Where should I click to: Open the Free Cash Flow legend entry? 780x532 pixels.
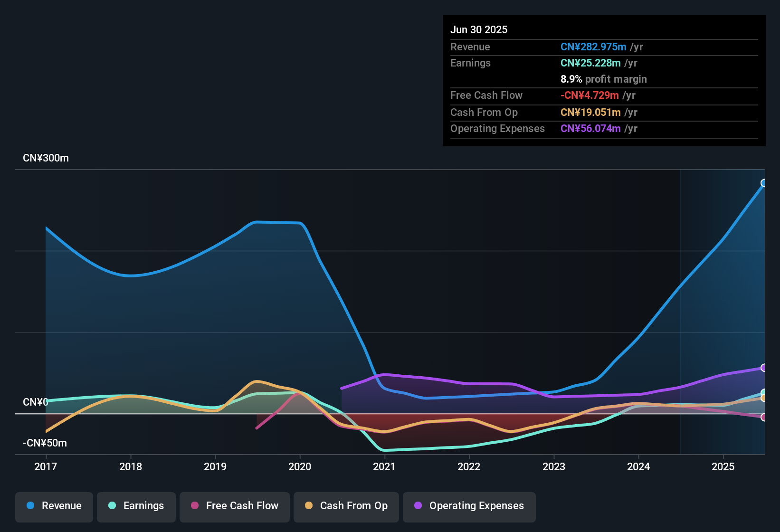[234, 506]
